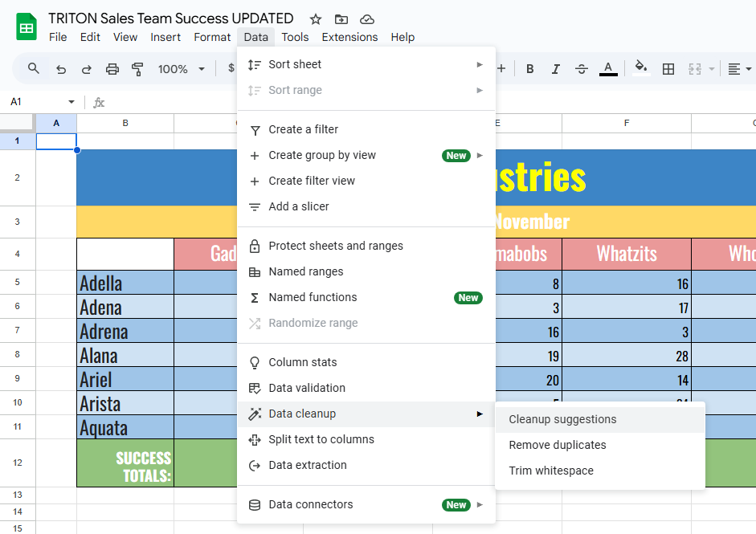The image size is (756, 534).
Task: Click the move to folder icon
Action: 341,18
